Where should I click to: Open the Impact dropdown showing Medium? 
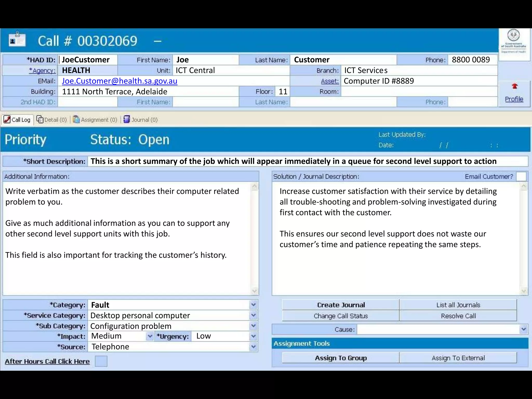(150, 336)
